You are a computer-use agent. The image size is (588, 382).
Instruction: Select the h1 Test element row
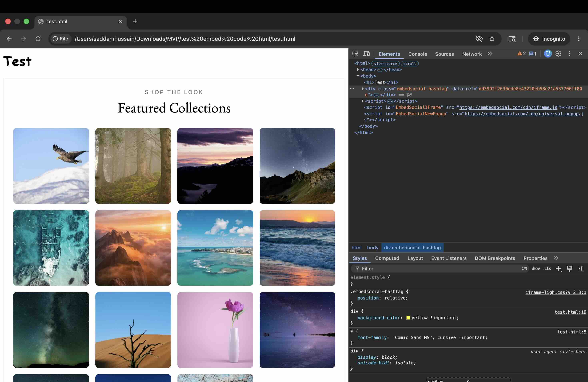(x=381, y=82)
